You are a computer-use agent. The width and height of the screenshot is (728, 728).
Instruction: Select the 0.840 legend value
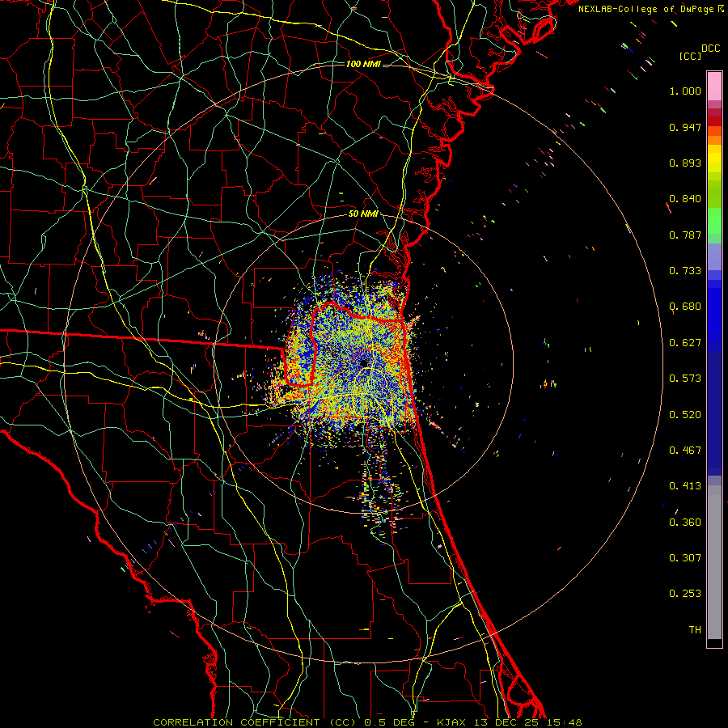coord(685,199)
